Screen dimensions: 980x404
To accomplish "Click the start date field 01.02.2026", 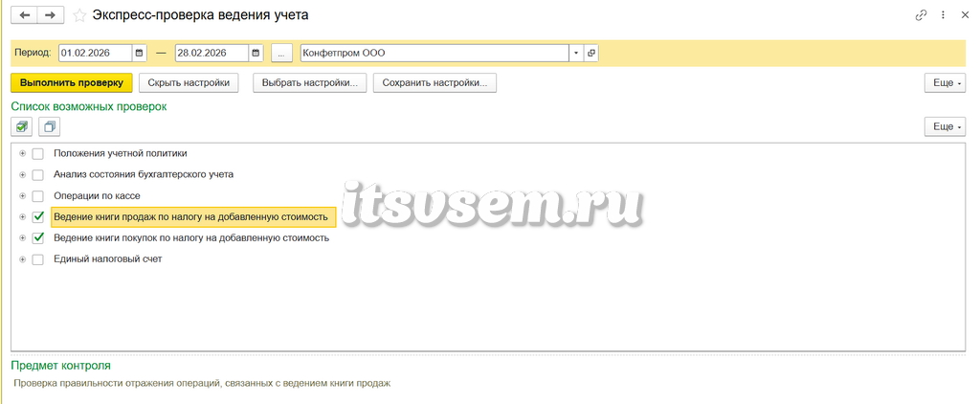I will click(x=96, y=54).
